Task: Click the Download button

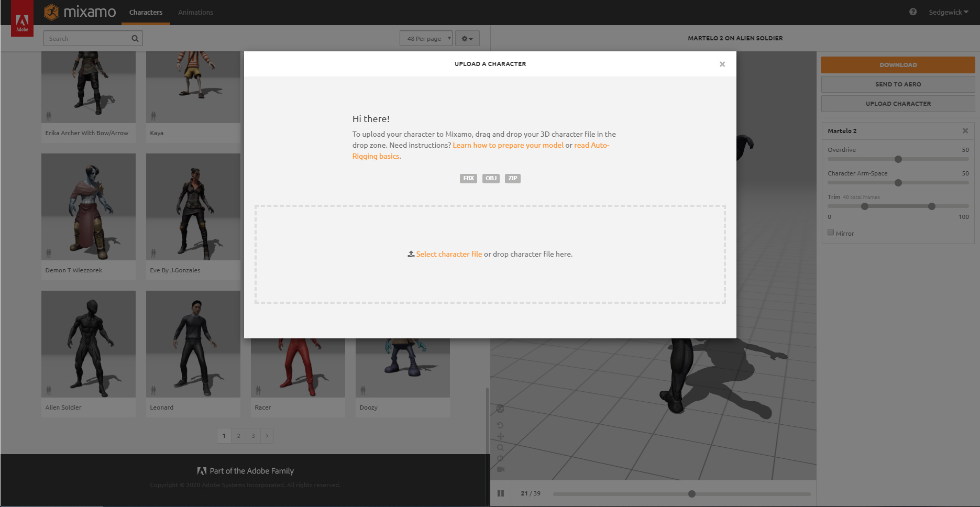Action: pyautogui.click(x=898, y=64)
